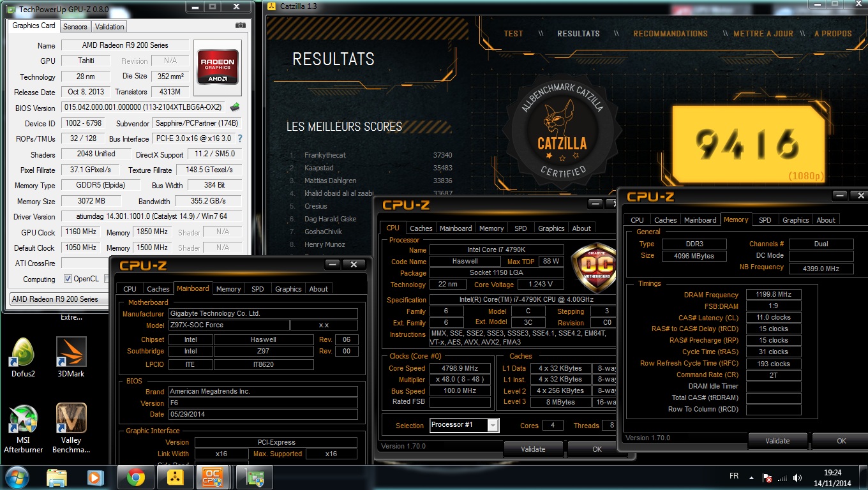Viewport: 868px width, 490px height.
Task: Open the TEST section in Catzilla
Action: pos(513,34)
